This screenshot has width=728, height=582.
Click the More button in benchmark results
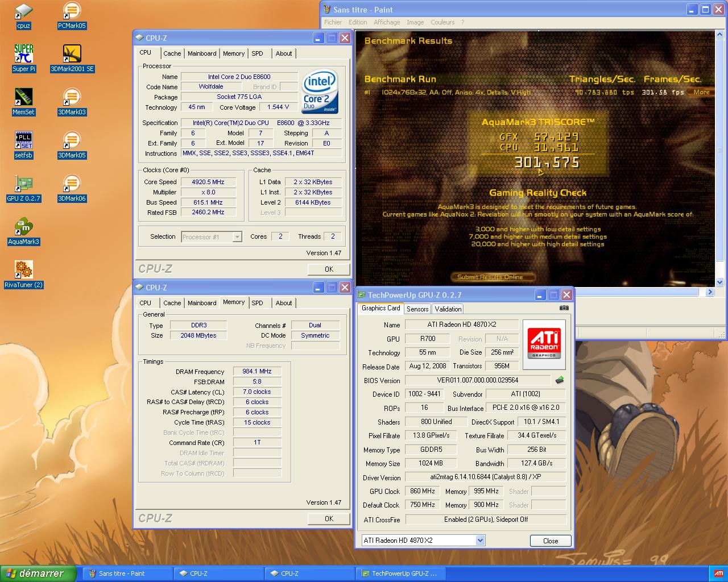click(x=701, y=92)
